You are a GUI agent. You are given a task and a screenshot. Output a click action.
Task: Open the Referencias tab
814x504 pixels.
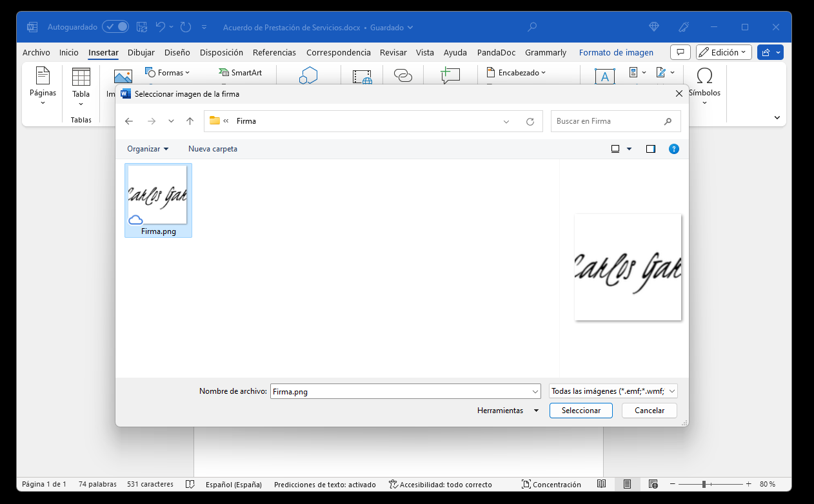(274, 53)
